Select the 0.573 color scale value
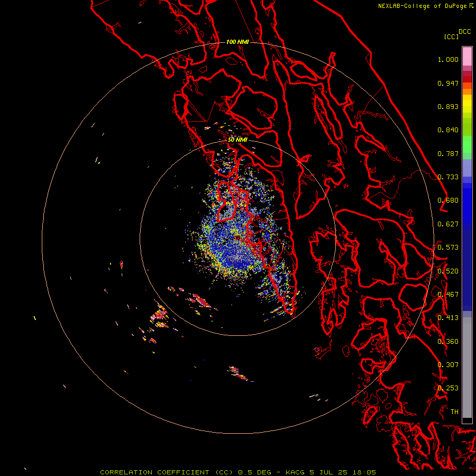 [448, 248]
